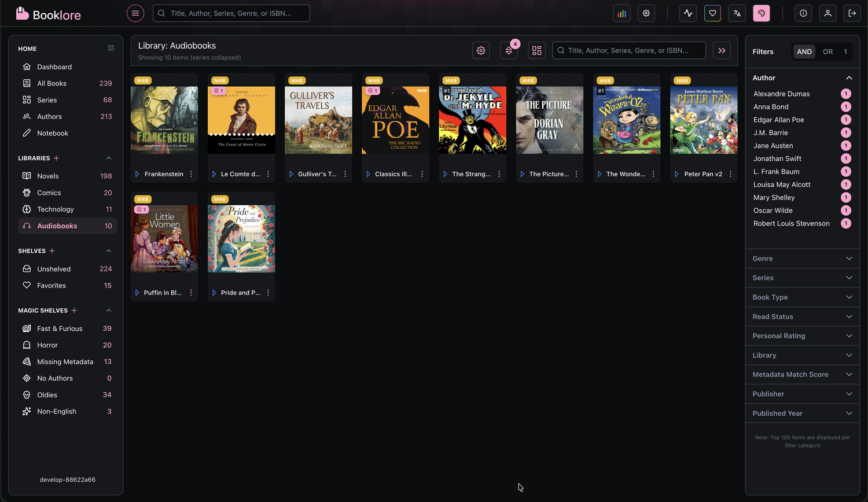Add a new library with plus icon
868x502 pixels.
(56, 158)
